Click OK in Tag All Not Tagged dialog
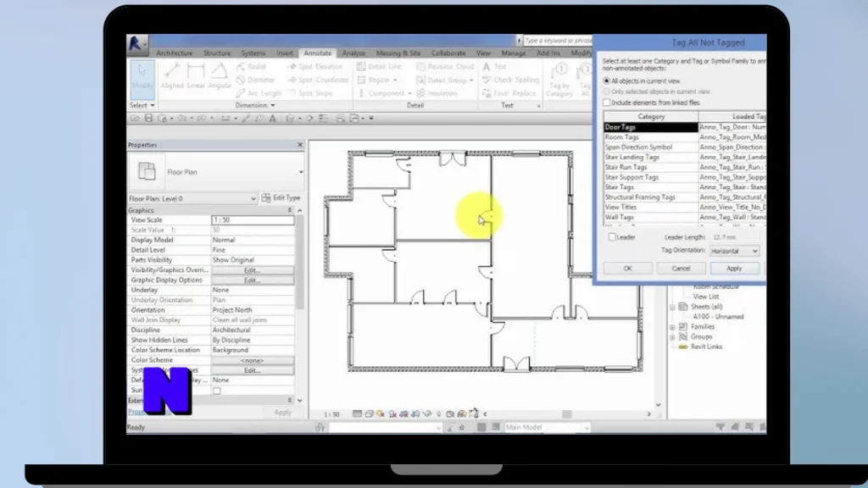The image size is (868, 488). pos(627,269)
